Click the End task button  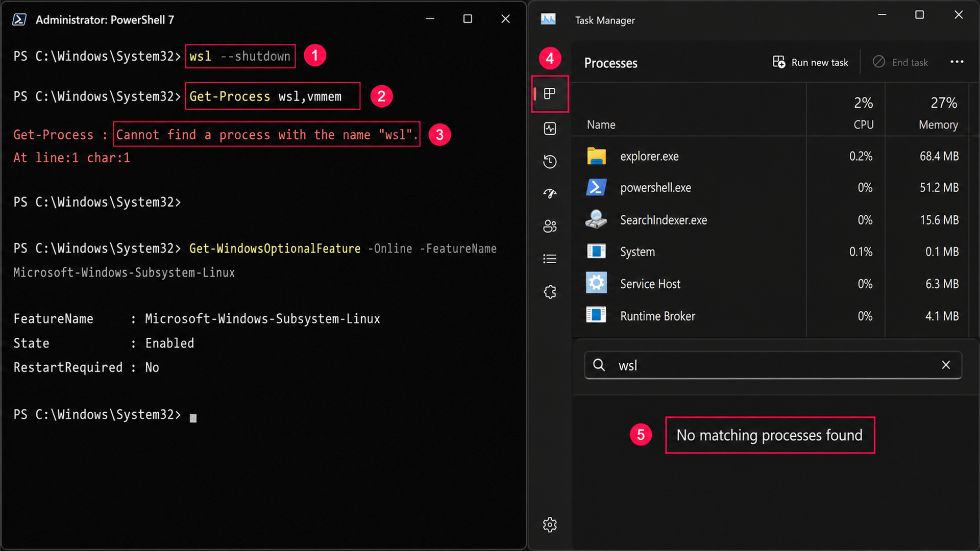coord(900,62)
